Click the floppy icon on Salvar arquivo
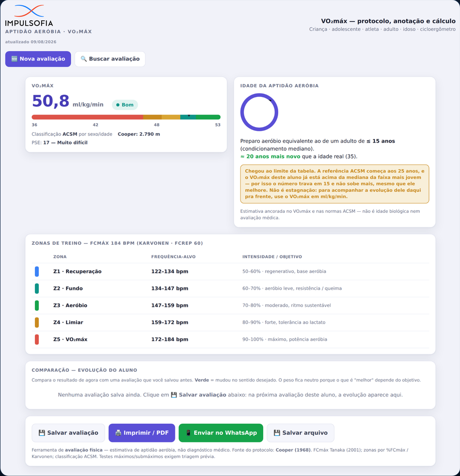The height and width of the screenshot is (476, 460). (277, 433)
